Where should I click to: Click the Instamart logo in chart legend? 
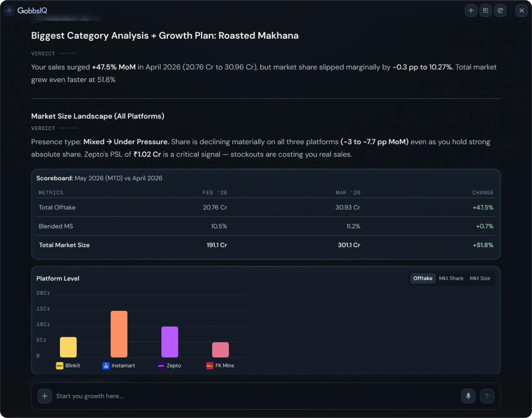[x=106, y=366]
